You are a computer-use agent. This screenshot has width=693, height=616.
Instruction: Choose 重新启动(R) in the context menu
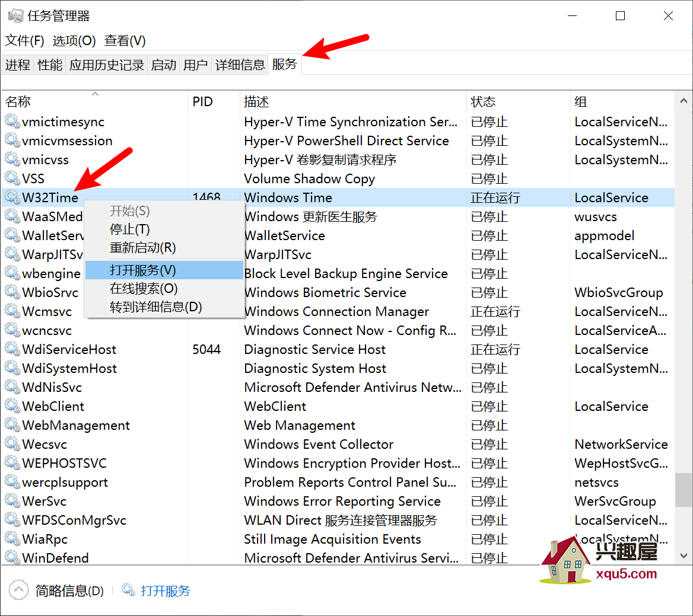164,248
